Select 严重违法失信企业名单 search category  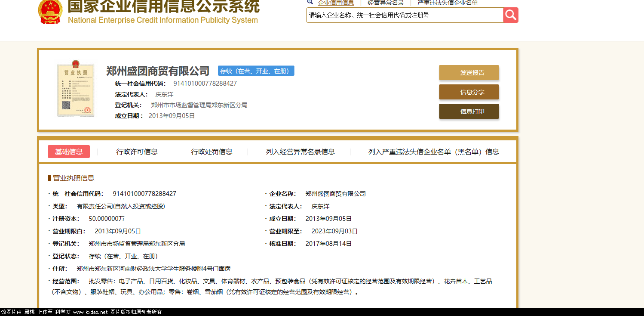point(448,3)
